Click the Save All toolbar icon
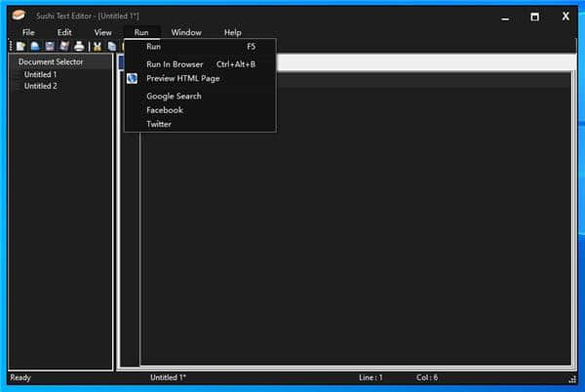The height and width of the screenshot is (392, 585). pos(63,47)
